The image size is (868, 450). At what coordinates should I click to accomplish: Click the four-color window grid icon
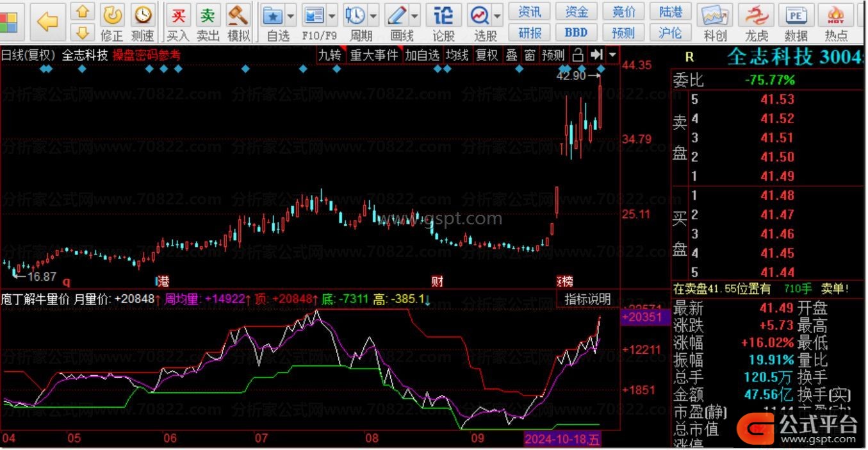click(8, 23)
